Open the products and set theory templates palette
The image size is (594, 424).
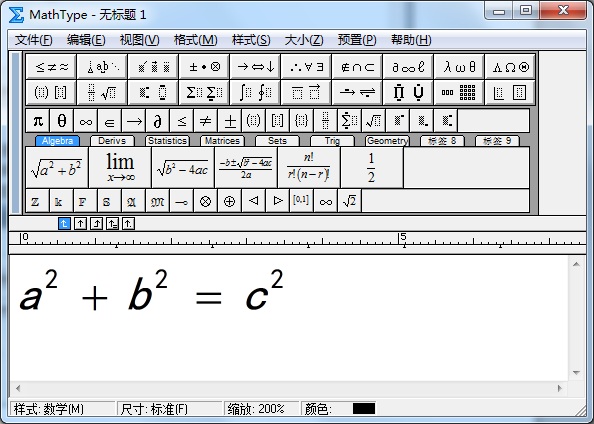(x=408, y=92)
